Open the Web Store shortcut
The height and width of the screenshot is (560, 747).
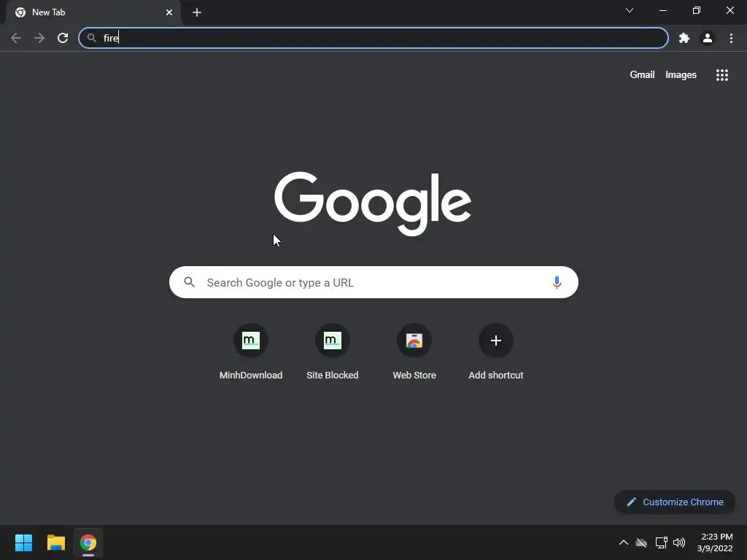pos(414,351)
